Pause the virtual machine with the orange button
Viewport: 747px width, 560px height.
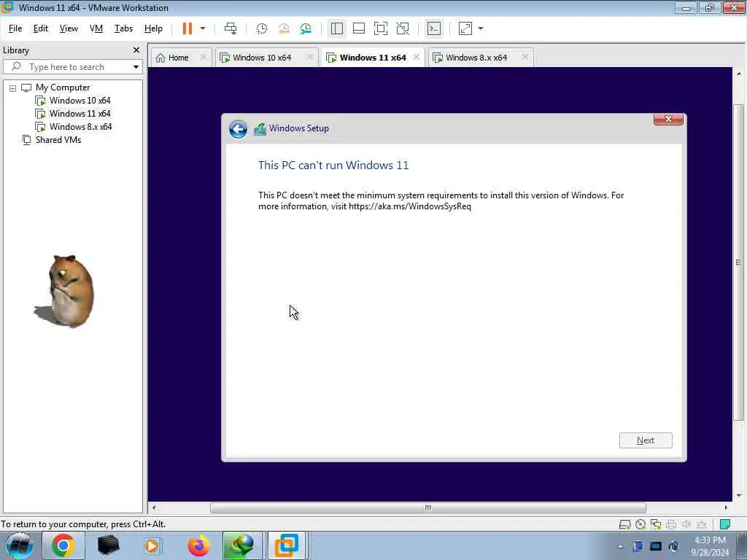(x=187, y=28)
